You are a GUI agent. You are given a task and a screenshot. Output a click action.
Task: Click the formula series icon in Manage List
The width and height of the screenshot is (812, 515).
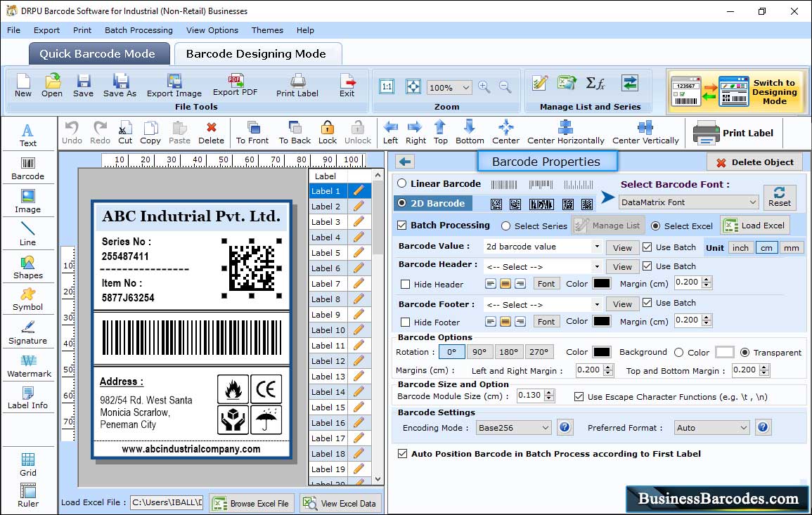595,83
